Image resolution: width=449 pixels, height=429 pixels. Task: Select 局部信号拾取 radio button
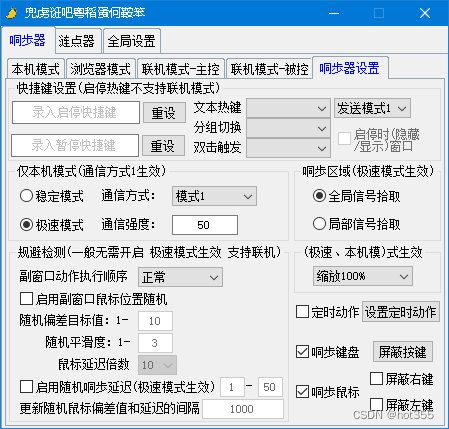319,224
